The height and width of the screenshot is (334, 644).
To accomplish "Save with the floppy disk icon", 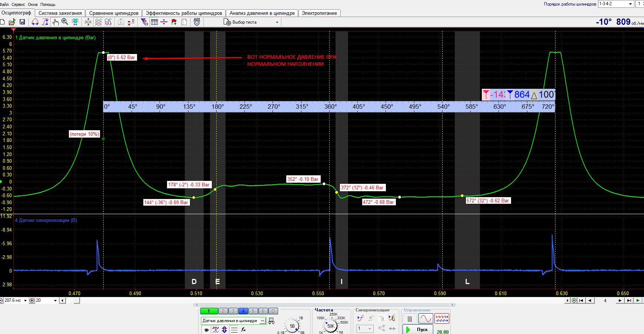I will [22, 22].
